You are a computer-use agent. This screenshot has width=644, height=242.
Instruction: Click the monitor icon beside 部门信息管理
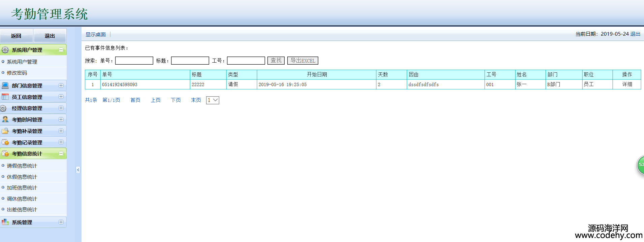click(x=5, y=85)
